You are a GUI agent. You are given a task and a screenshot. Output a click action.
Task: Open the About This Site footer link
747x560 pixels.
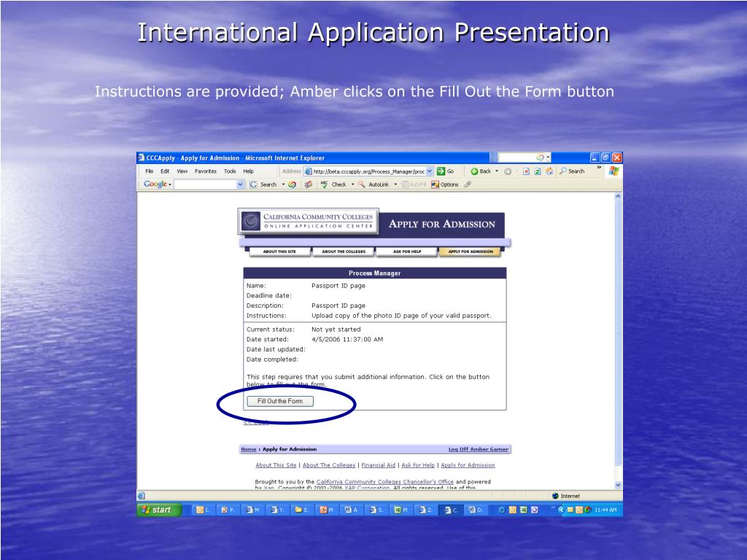pos(276,465)
